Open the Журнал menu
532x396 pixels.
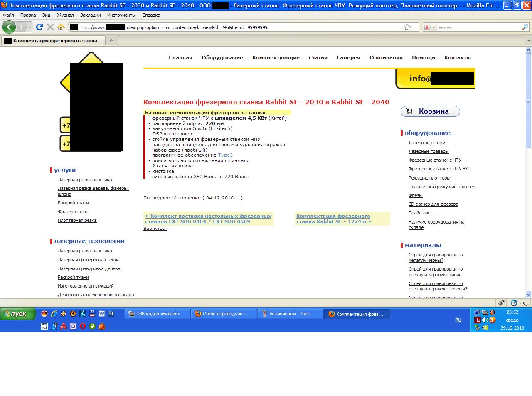click(x=65, y=15)
